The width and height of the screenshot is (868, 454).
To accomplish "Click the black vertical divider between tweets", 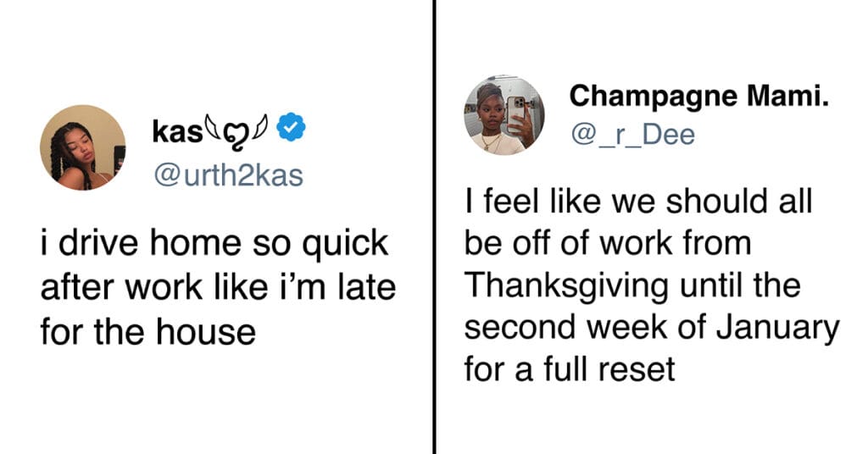I will [435, 227].
